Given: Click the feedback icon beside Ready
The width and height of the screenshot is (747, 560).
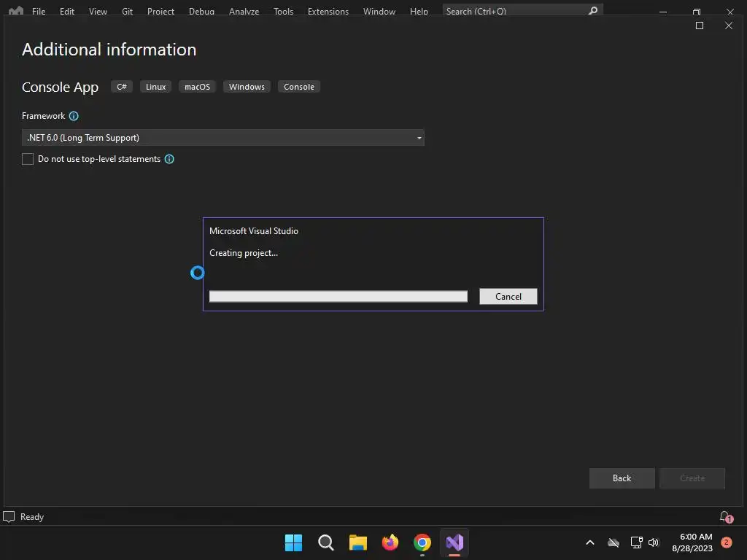Looking at the screenshot, I should tap(9, 517).
